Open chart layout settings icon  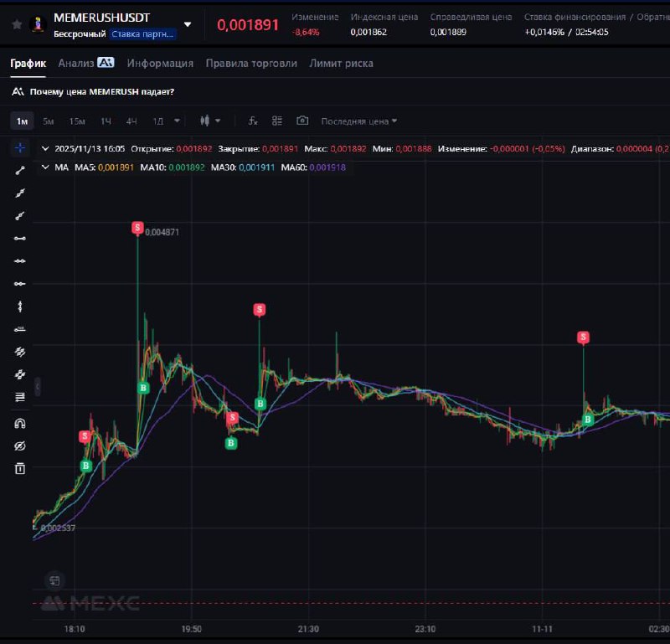tap(277, 121)
